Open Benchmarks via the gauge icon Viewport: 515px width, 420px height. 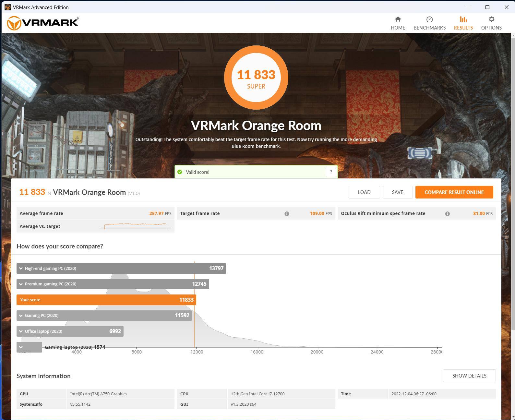pyautogui.click(x=429, y=19)
